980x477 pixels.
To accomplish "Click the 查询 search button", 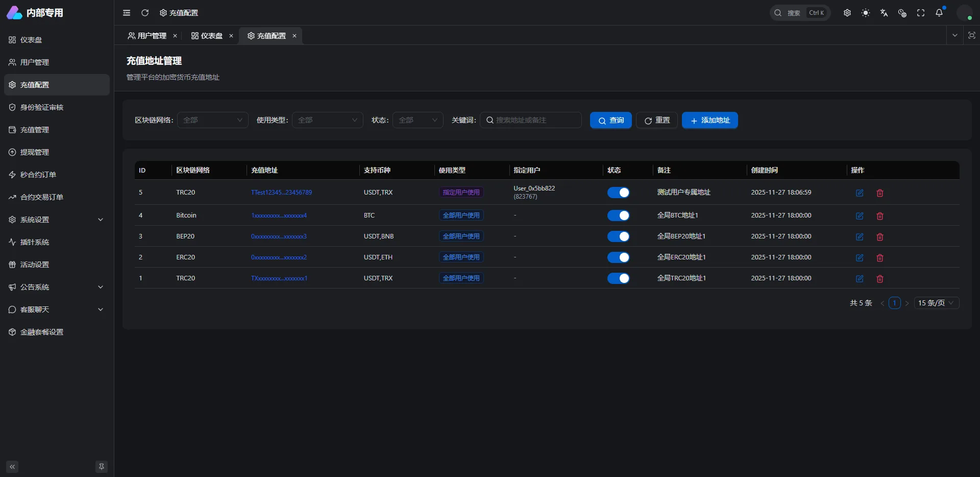I will 610,120.
